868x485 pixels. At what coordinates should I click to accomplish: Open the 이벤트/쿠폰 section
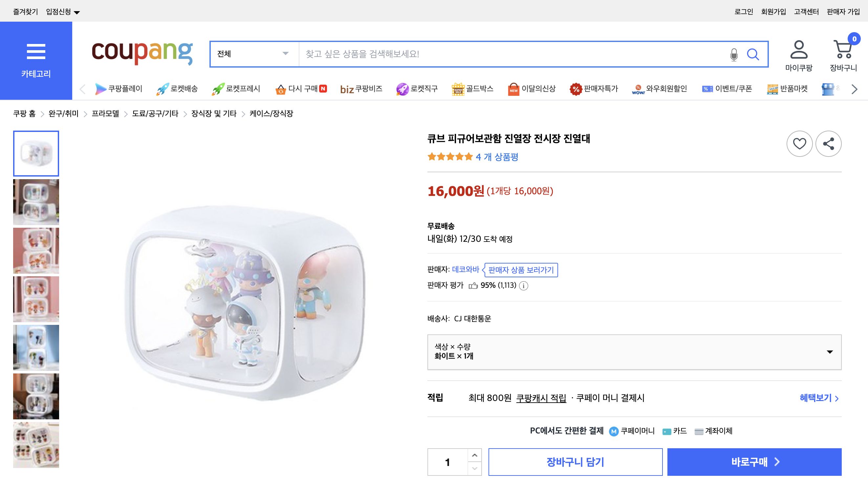pyautogui.click(x=727, y=89)
